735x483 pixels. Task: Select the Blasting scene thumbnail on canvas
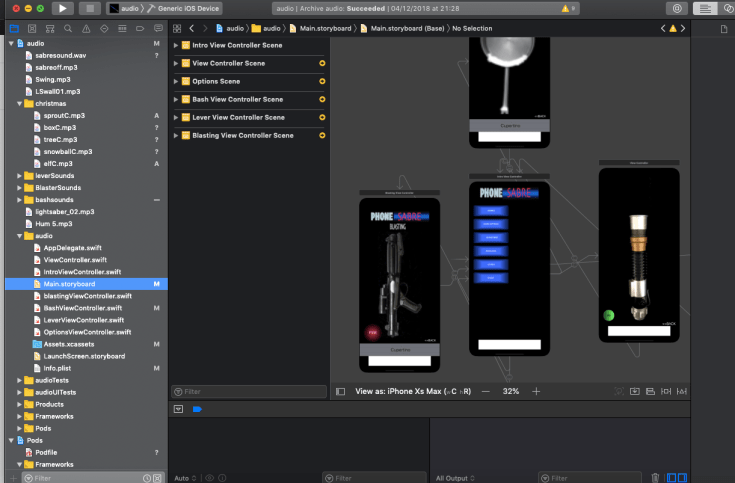399,285
